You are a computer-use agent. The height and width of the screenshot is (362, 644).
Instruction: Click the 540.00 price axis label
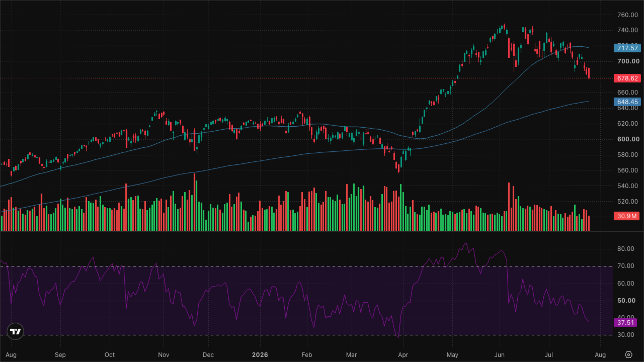tap(627, 186)
